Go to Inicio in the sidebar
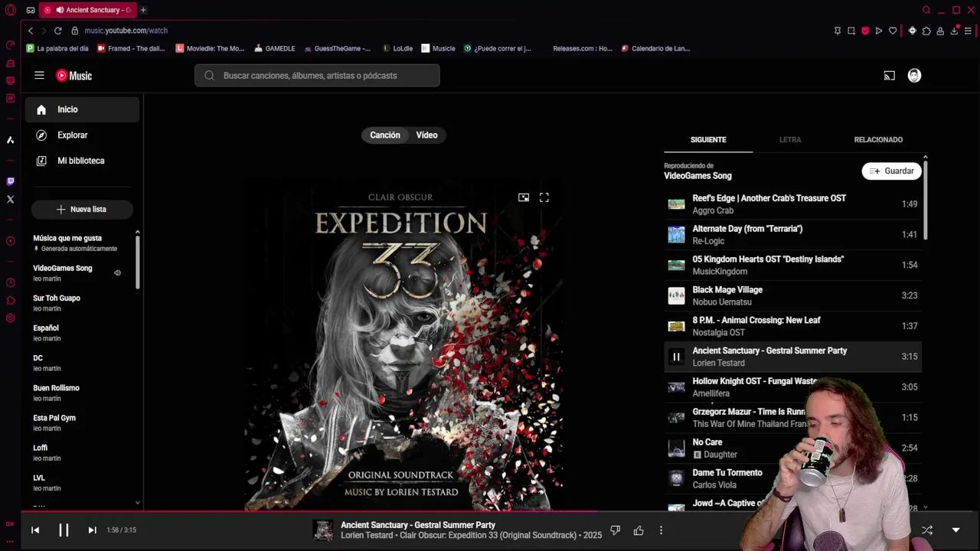 click(x=82, y=109)
